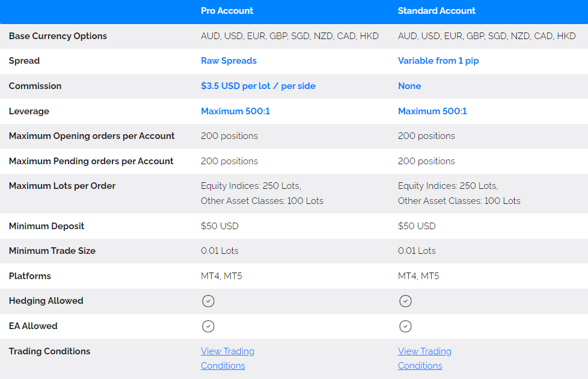Open View Trading Conditions link for Standard Account
Screen dimensions: 588x379
pos(424,359)
